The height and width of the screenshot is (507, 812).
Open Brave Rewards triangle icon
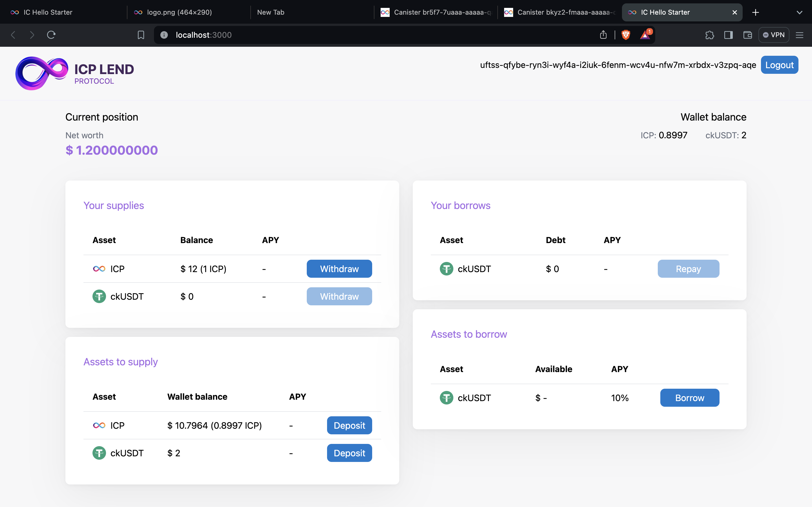click(x=645, y=35)
